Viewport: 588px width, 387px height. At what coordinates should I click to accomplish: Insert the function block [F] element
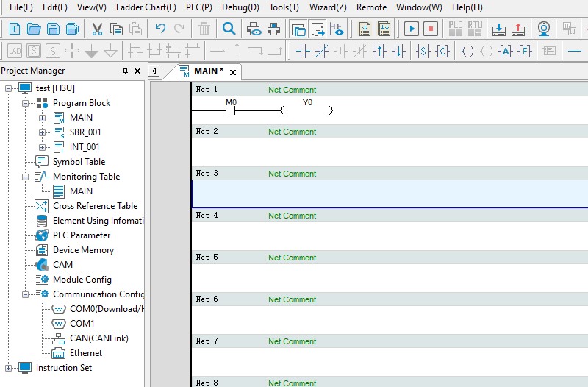click(525, 51)
